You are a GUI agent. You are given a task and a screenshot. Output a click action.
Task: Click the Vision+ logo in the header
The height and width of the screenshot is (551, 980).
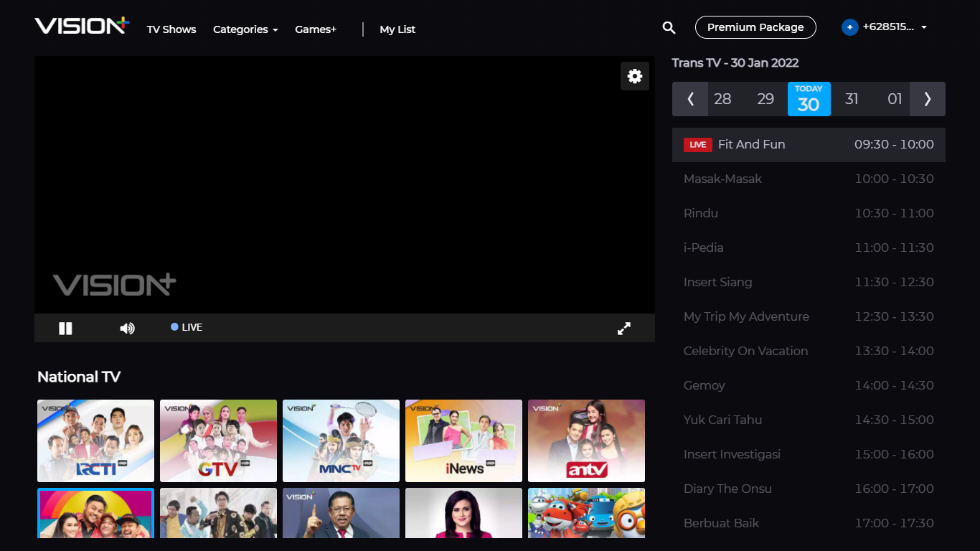[x=80, y=25]
